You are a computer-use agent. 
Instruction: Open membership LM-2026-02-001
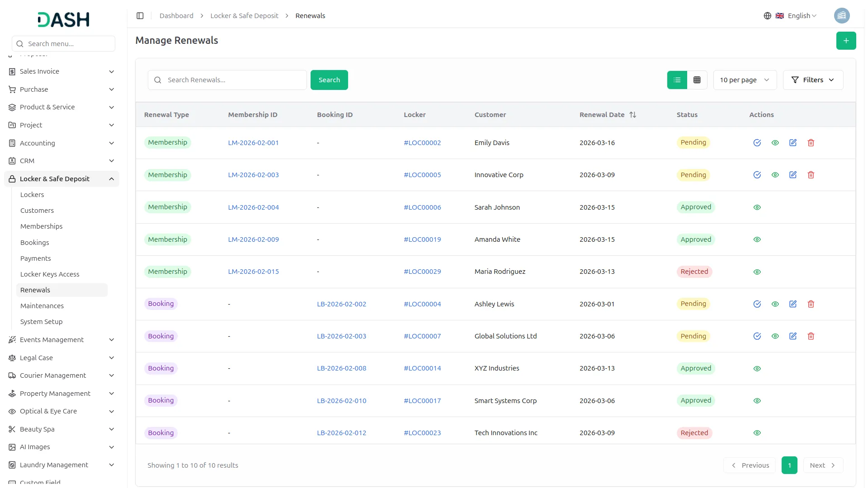click(253, 142)
